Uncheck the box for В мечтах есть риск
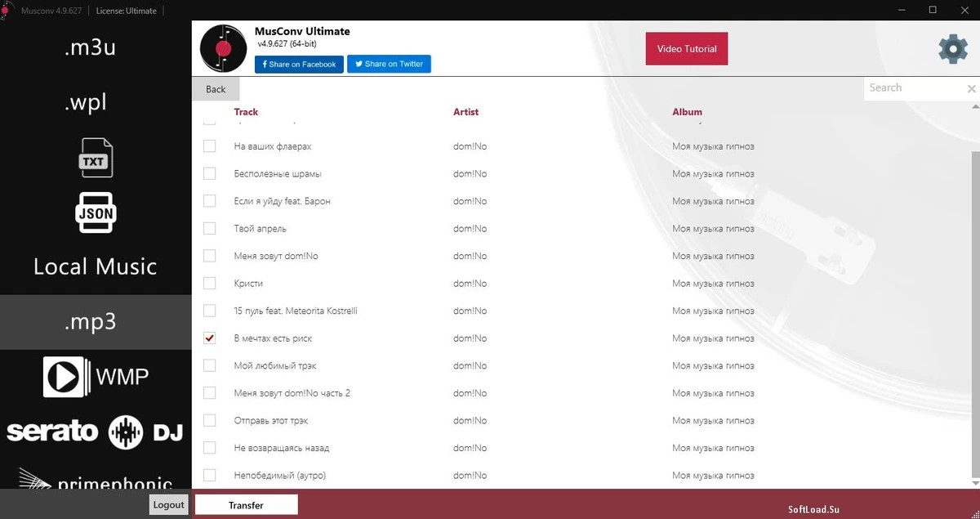Viewport: 980px width, 519px height. coord(210,338)
